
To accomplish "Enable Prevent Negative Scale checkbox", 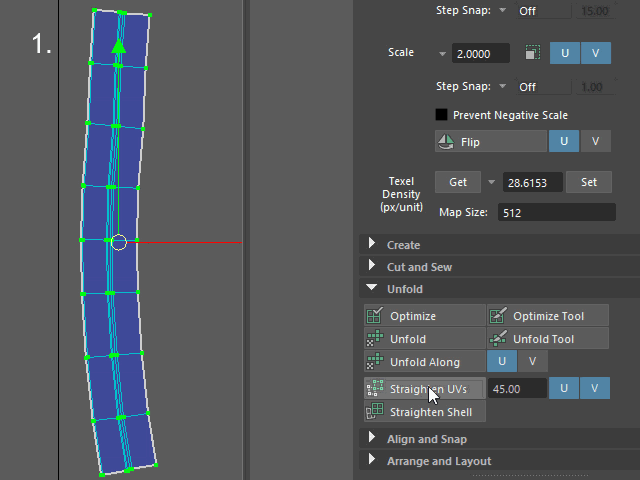I will click(441, 115).
